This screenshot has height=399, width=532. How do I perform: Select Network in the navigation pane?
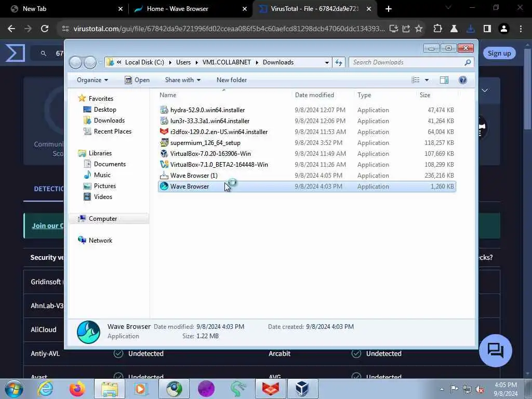click(x=100, y=240)
